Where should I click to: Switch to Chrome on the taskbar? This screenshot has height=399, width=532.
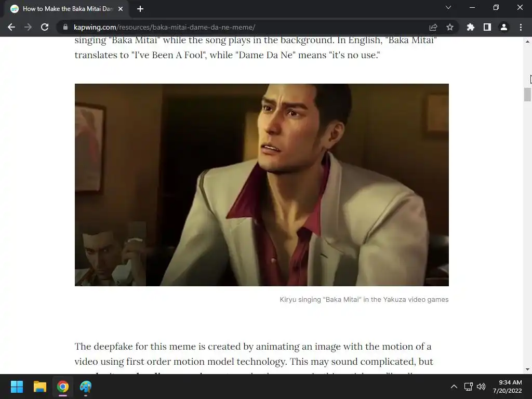(63, 387)
